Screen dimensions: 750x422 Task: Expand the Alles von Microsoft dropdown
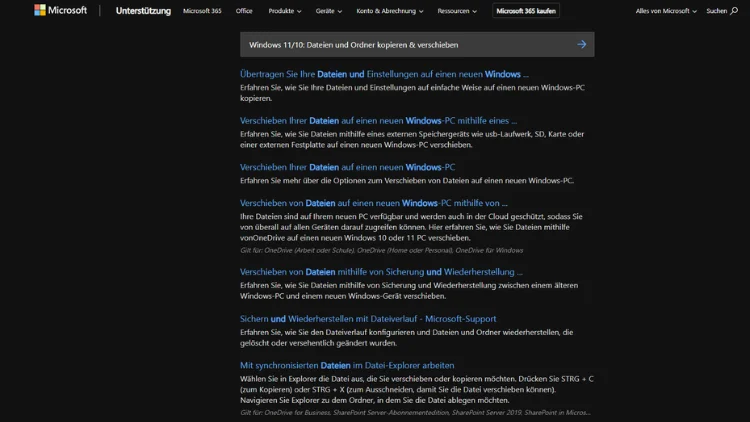coord(666,11)
